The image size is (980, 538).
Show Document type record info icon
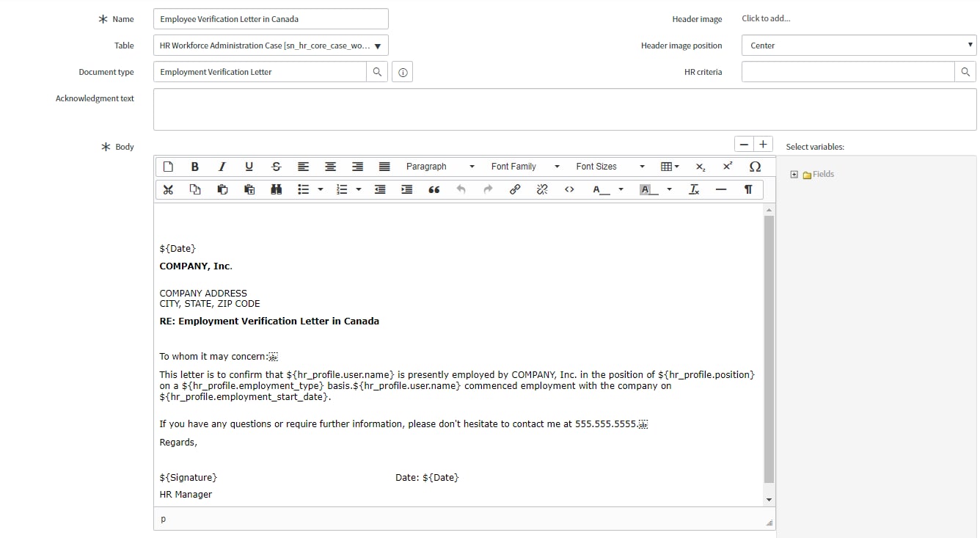(x=403, y=72)
